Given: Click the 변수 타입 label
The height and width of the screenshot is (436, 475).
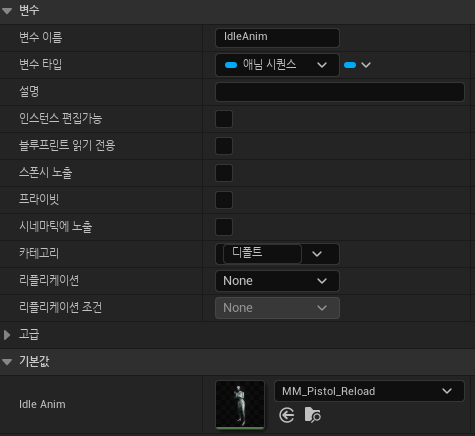Looking at the screenshot, I should pyautogui.click(x=41, y=64).
